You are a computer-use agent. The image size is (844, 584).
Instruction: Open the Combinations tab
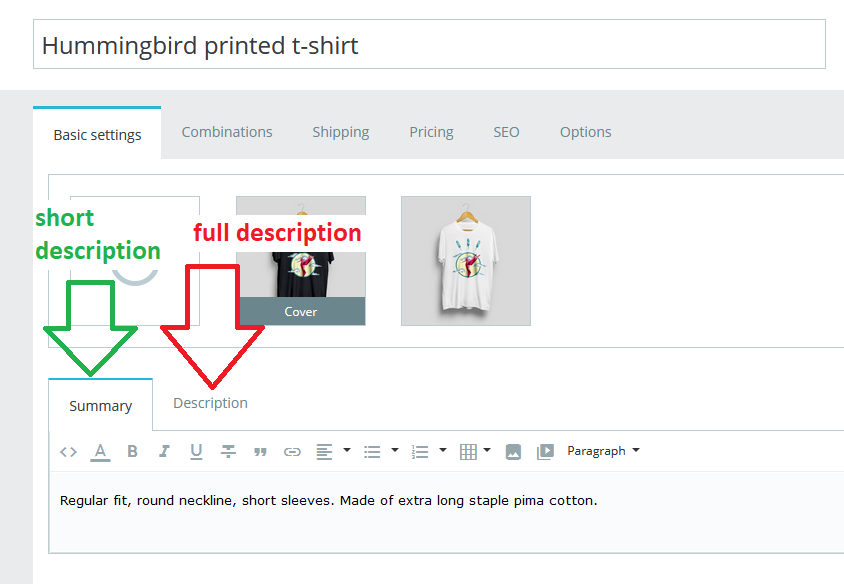pyautogui.click(x=227, y=132)
